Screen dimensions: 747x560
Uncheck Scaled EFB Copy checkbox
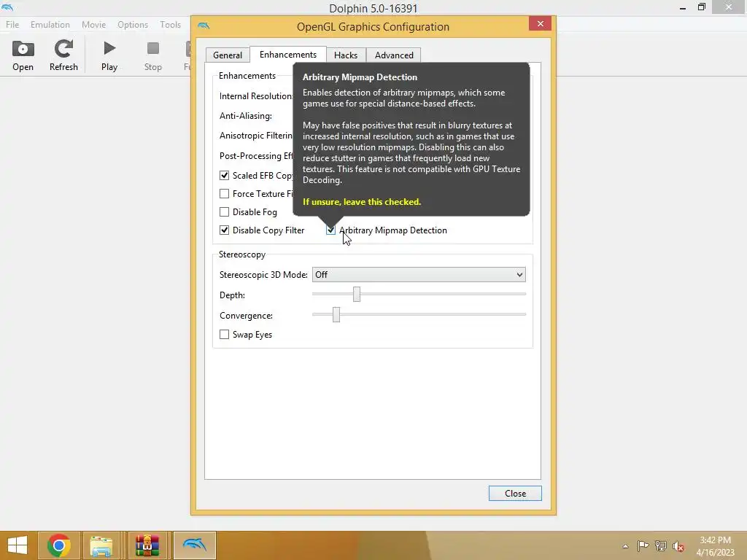pyautogui.click(x=224, y=176)
